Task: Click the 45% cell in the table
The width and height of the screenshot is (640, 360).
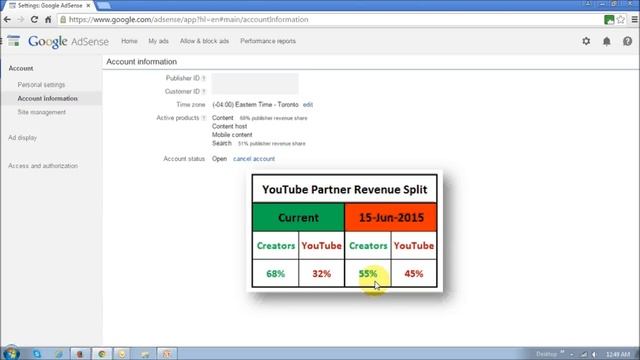Action: coord(414,273)
